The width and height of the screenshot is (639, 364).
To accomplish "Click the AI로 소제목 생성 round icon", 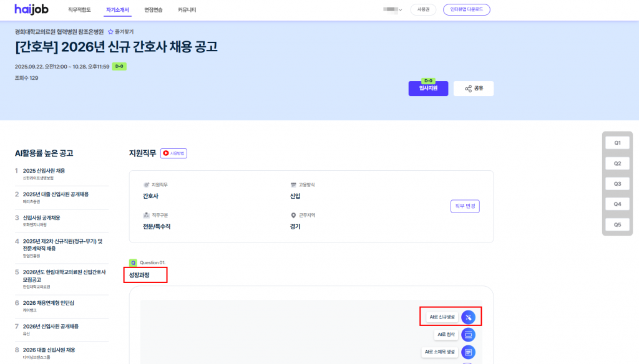I will tap(468, 352).
